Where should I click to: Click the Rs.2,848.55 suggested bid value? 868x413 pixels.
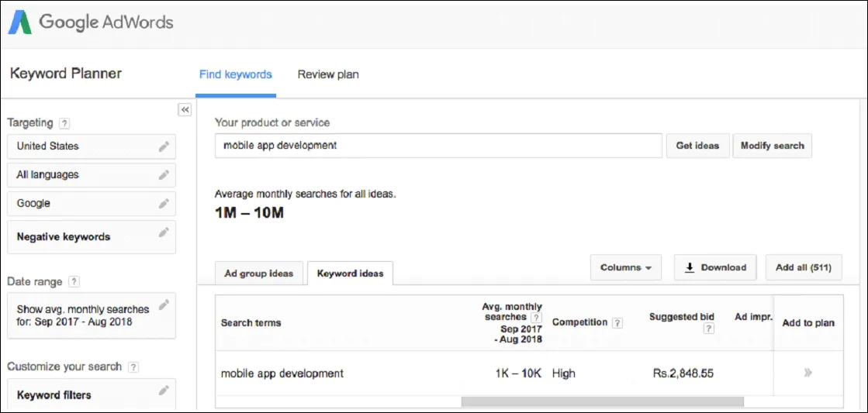[683, 373]
